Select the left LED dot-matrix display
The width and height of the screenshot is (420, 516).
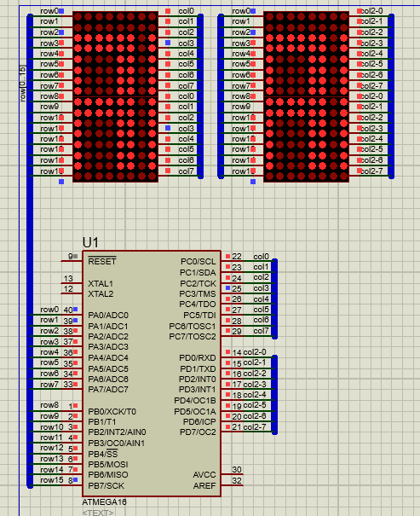(x=115, y=96)
